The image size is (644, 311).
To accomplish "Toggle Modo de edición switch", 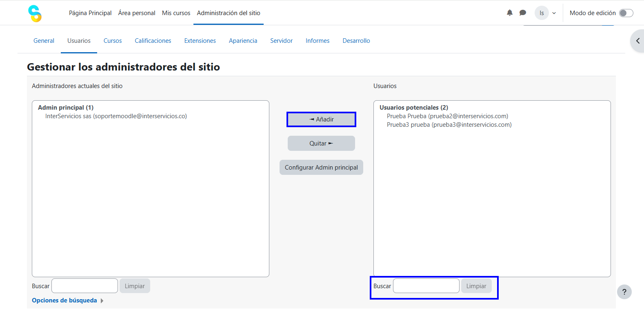I will pyautogui.click(x=626, y=13).
